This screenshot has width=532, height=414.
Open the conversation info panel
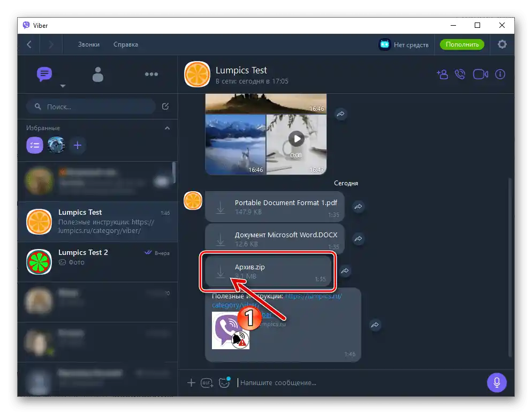coord(500,74)
